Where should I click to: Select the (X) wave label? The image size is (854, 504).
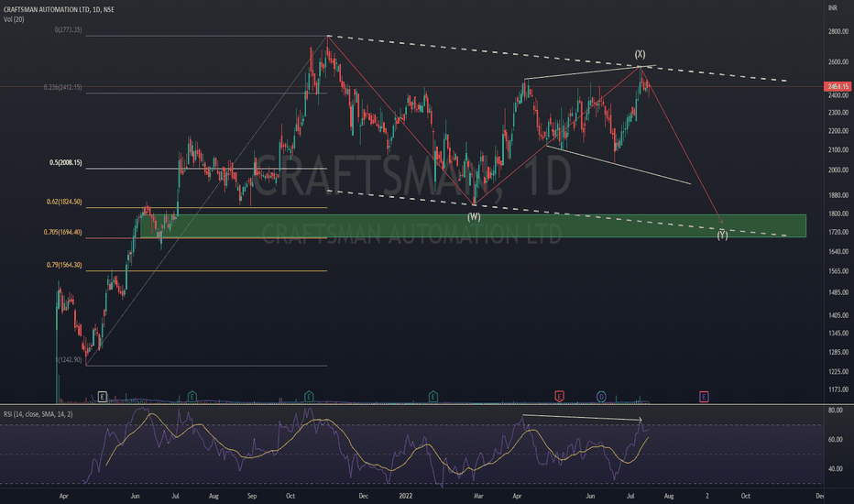640,54
